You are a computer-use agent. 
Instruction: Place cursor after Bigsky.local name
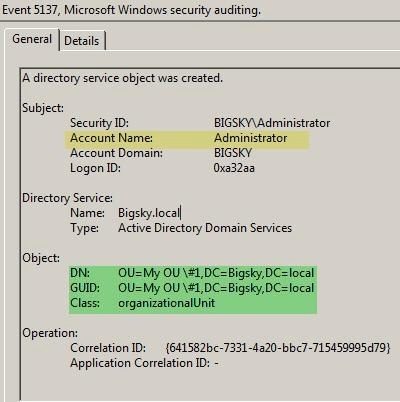point(180,213)
